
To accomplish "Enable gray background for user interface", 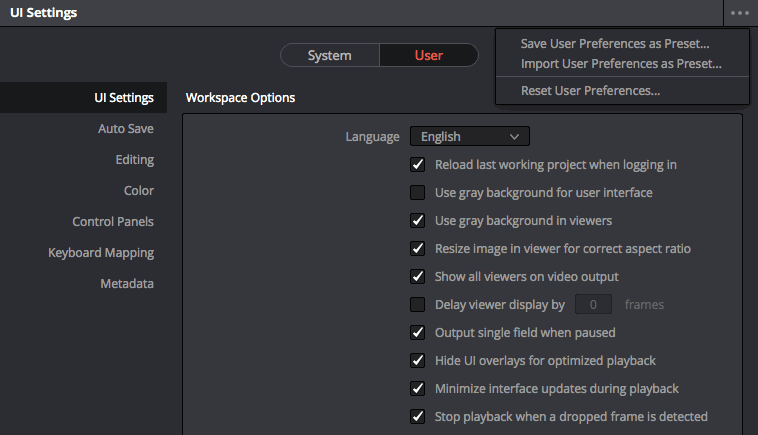I will tap(418, 193).
